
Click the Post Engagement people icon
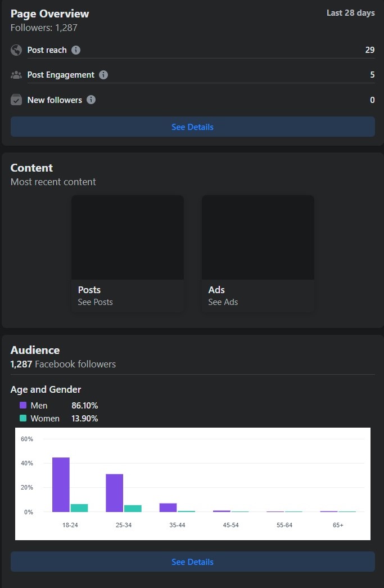(16, 75)
